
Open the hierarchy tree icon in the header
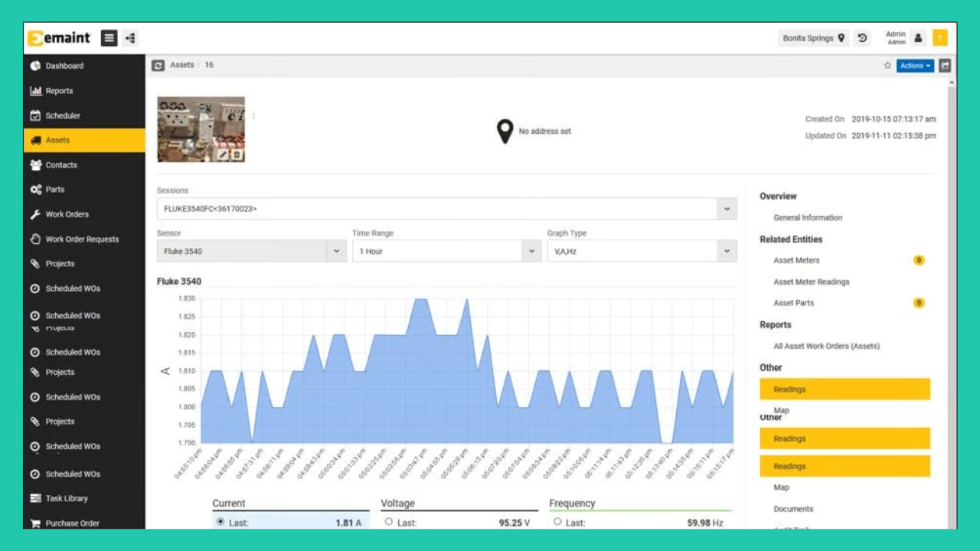130,38
